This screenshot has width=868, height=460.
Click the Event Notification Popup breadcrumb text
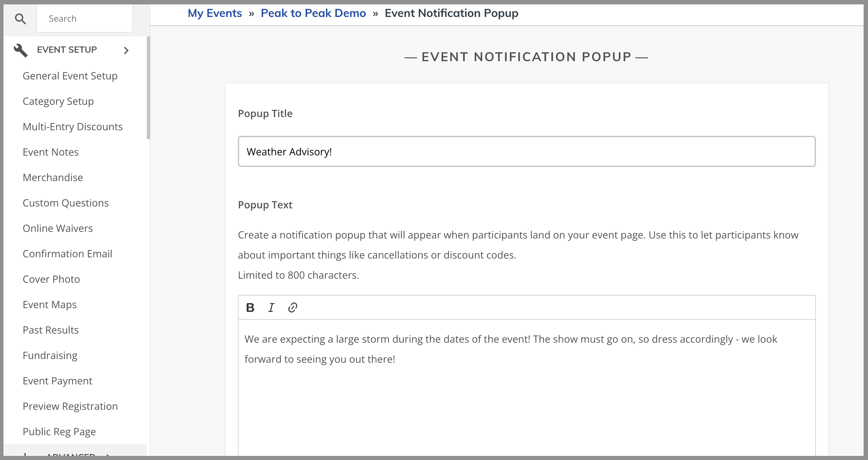[x=452, y=13]
